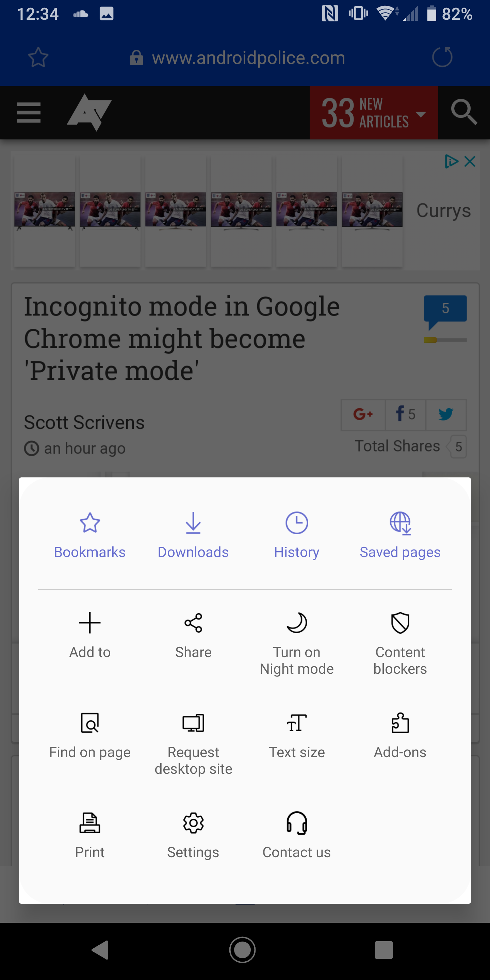490x980 pixels.
Task: Open Content blockers shield icon
Action: click(400, 623)
